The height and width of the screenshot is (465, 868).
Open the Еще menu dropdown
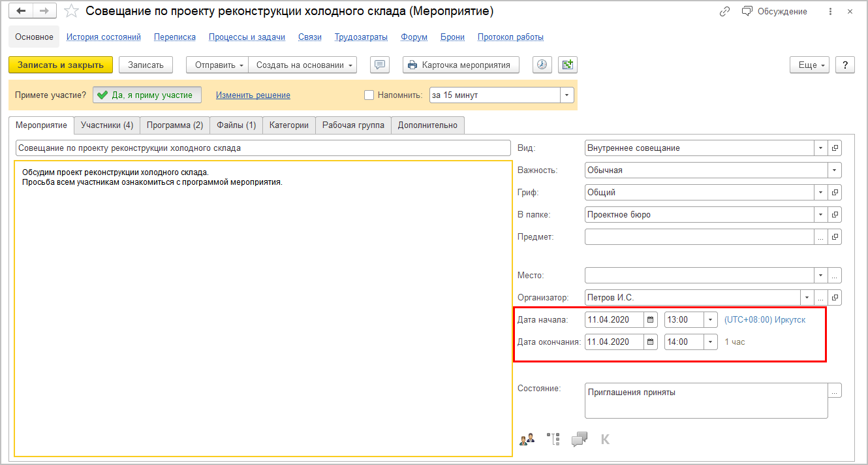810,65
